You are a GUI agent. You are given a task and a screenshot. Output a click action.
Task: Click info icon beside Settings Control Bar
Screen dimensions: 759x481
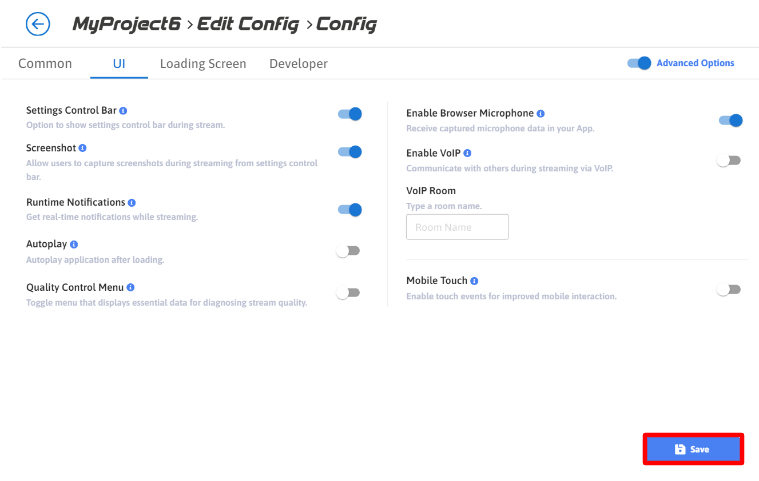(x=123, y=110)
